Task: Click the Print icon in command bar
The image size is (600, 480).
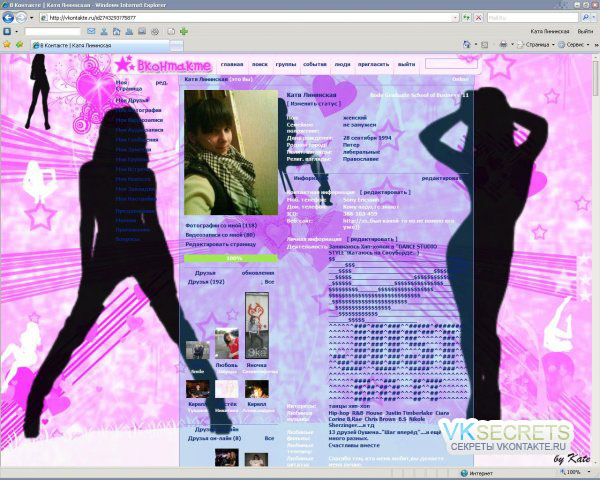Action: coord(503,45)
